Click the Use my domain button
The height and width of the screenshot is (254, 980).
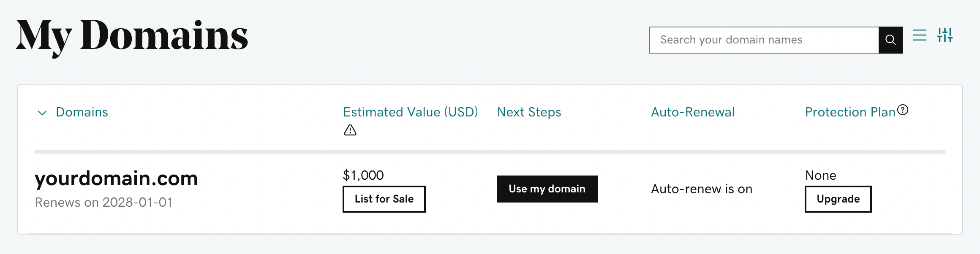[547, 189]
